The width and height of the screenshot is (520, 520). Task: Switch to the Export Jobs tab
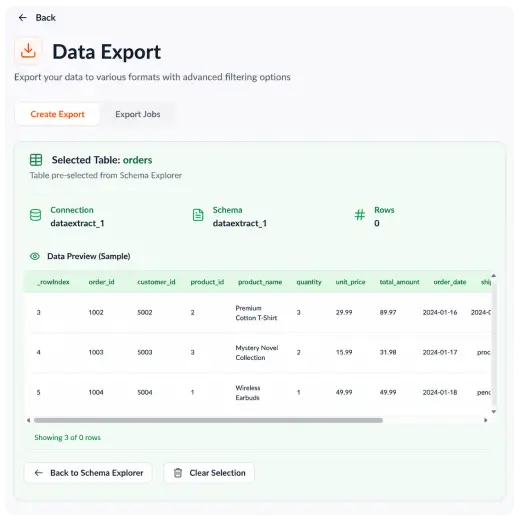click(138, 114)
